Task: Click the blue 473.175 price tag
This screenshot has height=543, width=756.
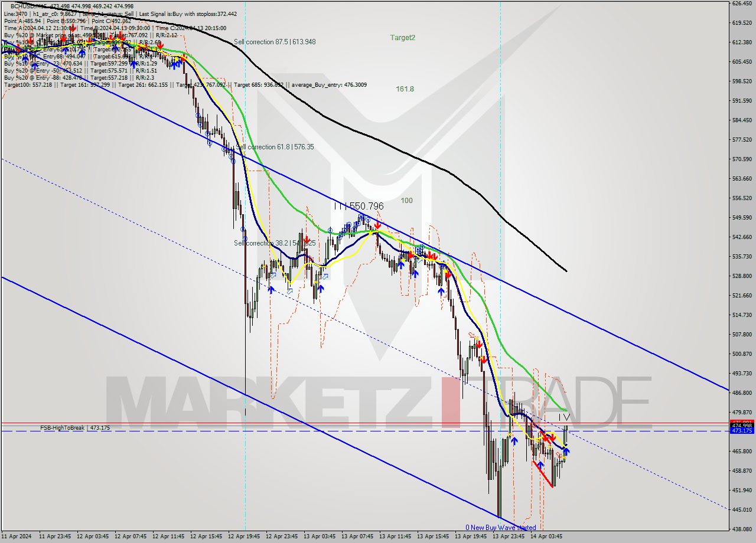Action: pyautogui.click(x=742, y=431)
